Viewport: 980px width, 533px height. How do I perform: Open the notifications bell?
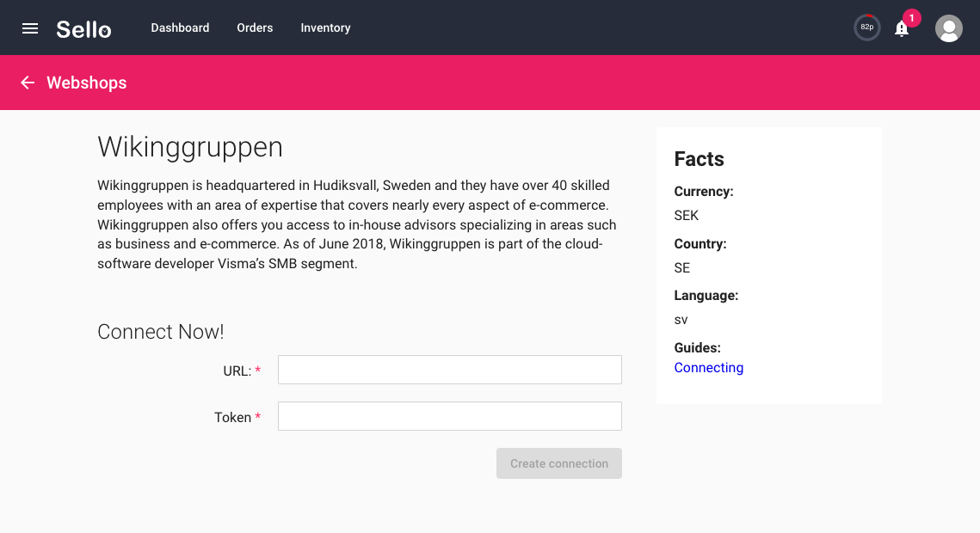pyautogui.click(x=901, y=28)
